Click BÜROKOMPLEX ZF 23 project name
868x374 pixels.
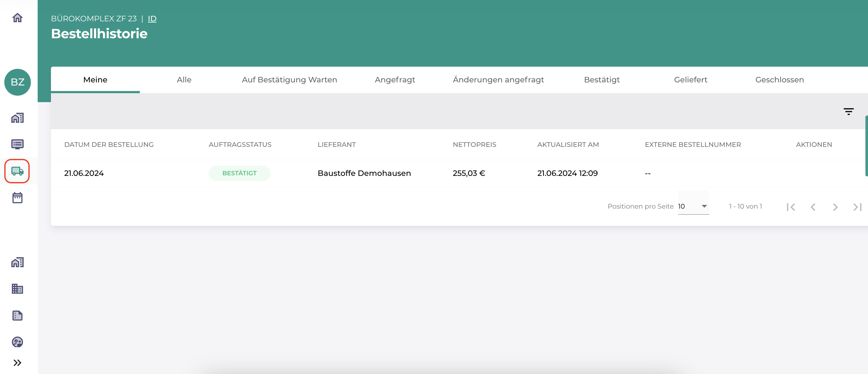pos(94,19)
